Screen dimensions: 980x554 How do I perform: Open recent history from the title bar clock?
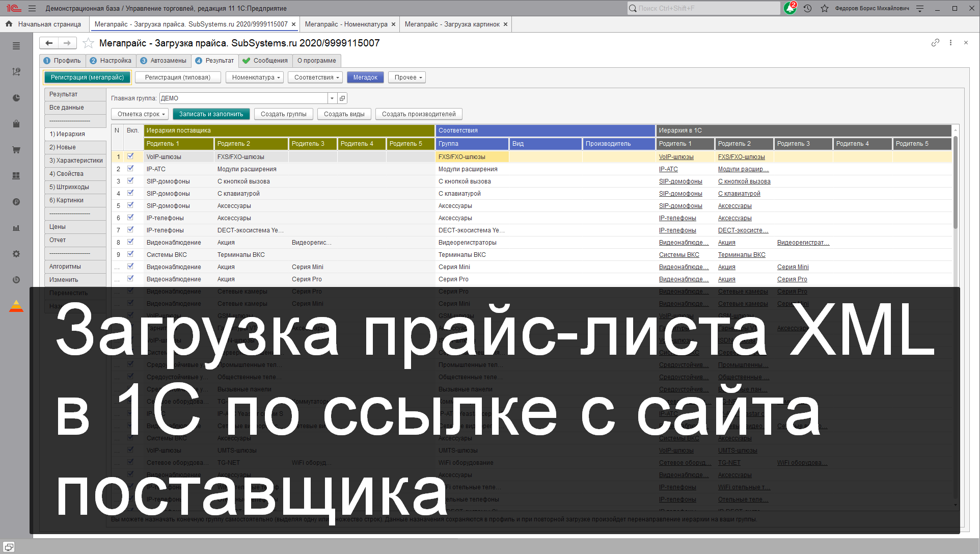pyautogui.click(x=807, y=8)
